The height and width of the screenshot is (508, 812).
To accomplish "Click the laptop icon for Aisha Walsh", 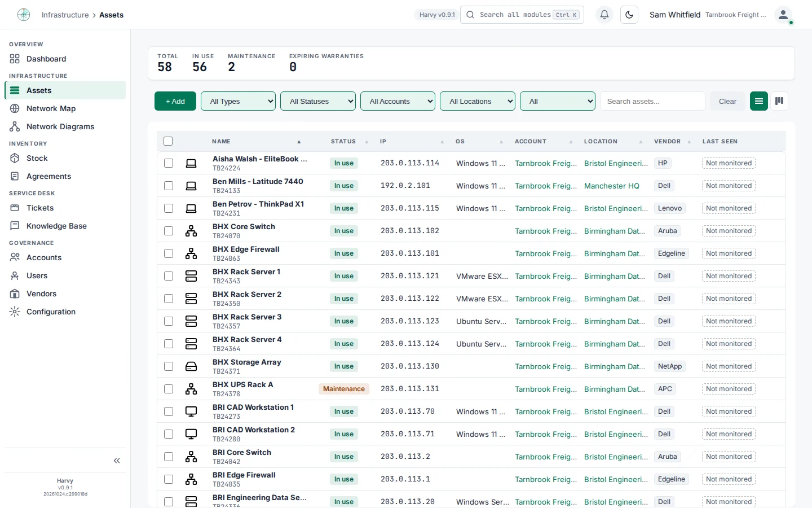I will click(191, 163).
